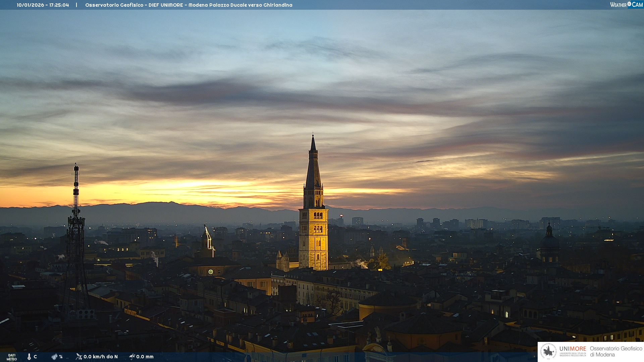Click the date and time stamp
Viewport: 644px width, 362px height.
(x=43, y=5)
